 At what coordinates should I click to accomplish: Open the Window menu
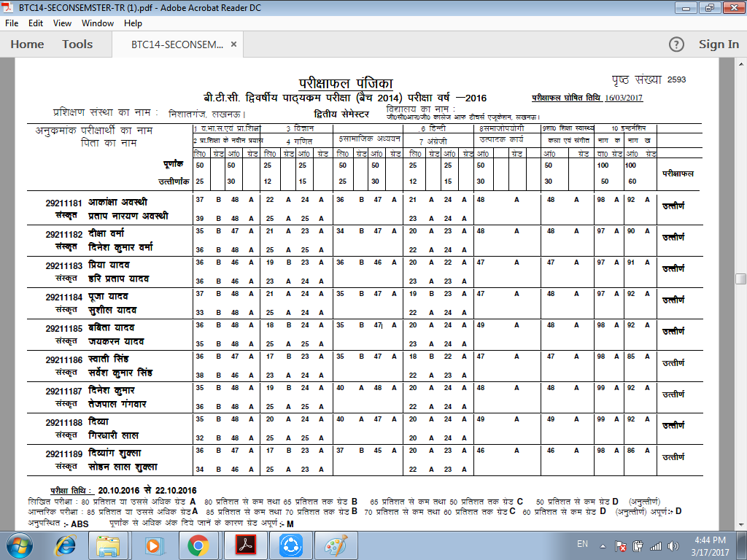[x=98, y=23]
